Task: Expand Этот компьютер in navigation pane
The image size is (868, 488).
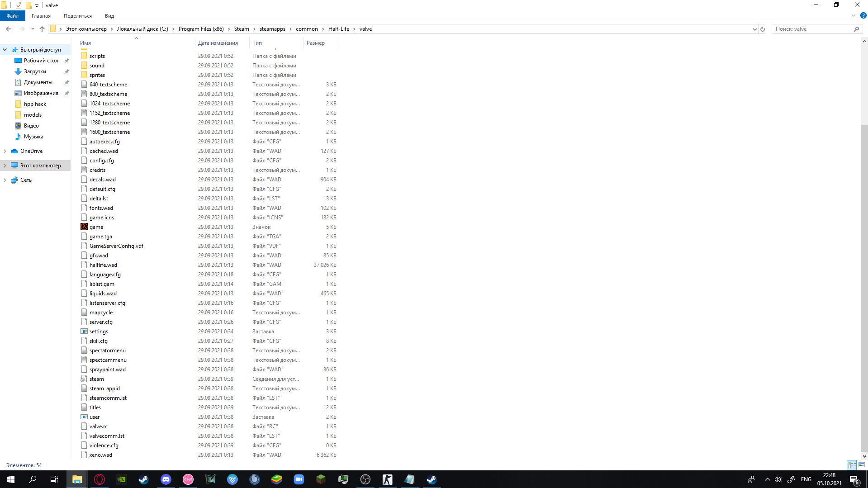Action: [x=5, y=166]
